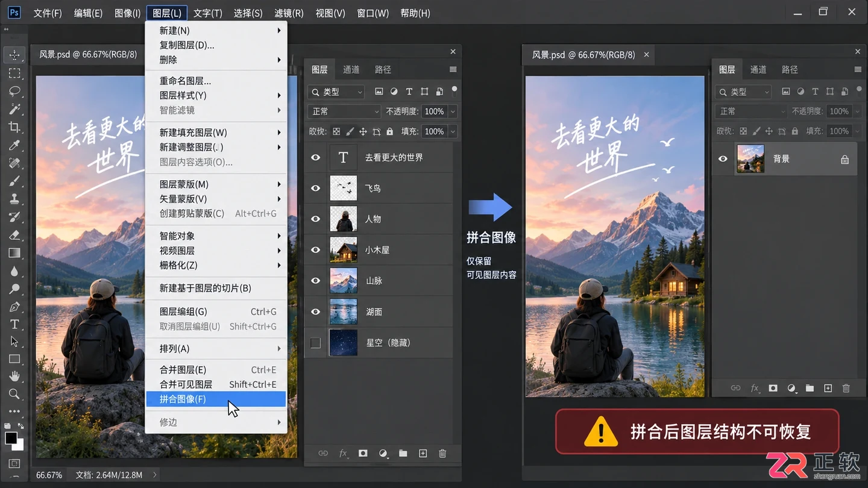Switch to 通道 tab in multi-layer panel
This screenshot has width=868, height=488.
click(x=351, y=69)
